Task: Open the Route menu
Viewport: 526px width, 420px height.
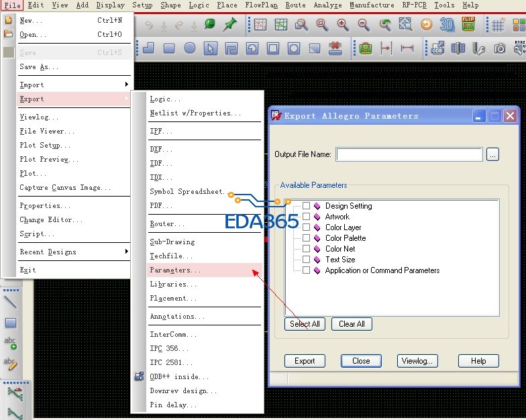Action: click(x=295, y=5)
